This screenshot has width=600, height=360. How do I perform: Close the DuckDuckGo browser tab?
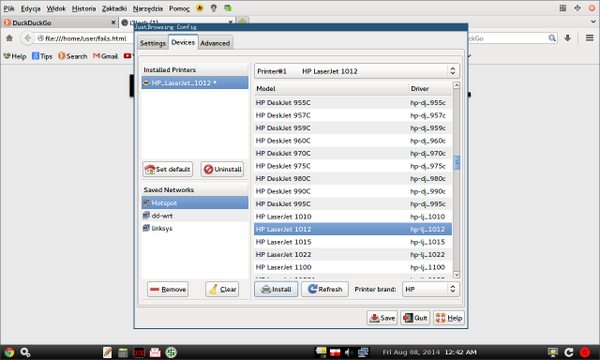(113, 23)
